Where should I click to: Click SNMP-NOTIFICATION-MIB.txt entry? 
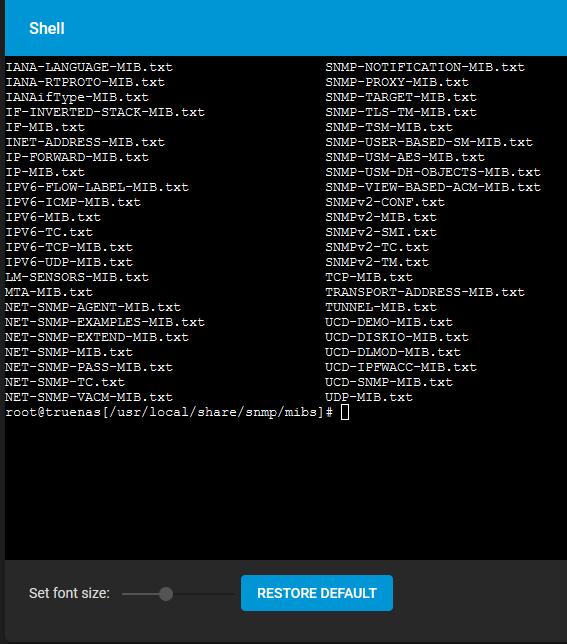tap(425, 67)
